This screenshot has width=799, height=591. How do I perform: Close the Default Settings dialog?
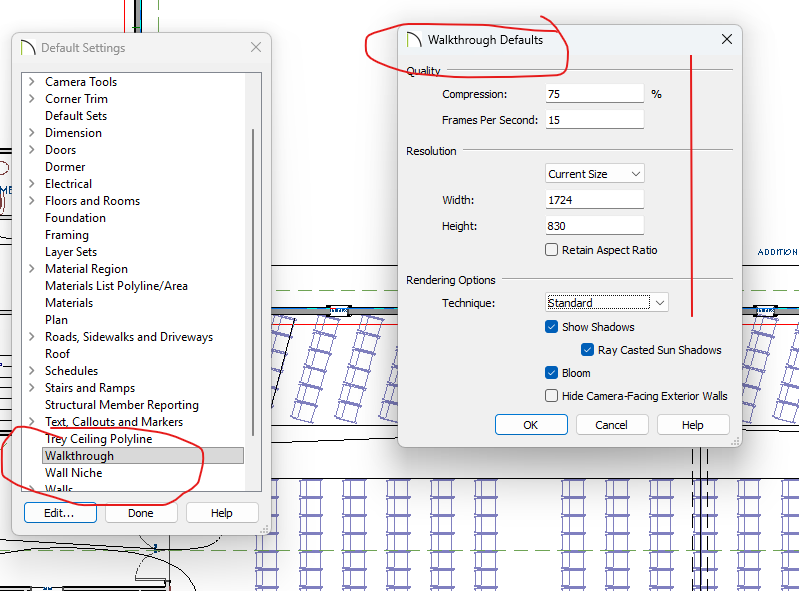pos(256,47)
